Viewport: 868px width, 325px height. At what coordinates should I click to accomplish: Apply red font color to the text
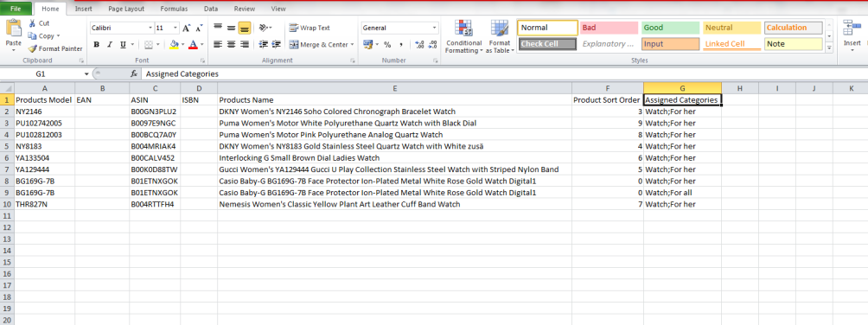[193, 45]
